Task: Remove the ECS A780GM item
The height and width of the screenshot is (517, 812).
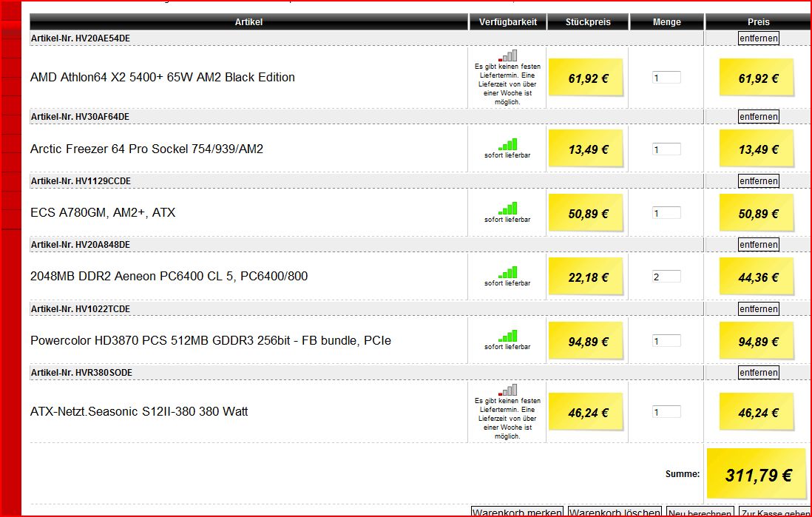Action: point(758,180)
